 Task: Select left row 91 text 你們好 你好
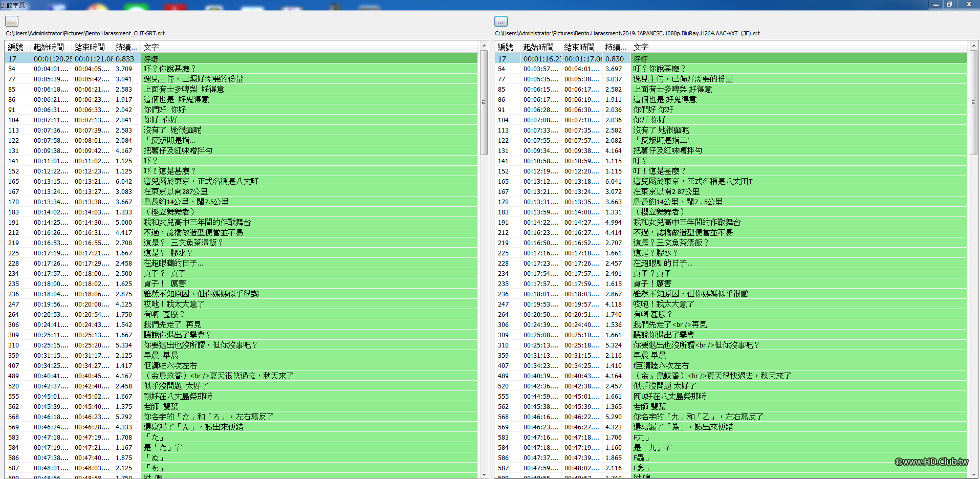[x=165, y=110]
